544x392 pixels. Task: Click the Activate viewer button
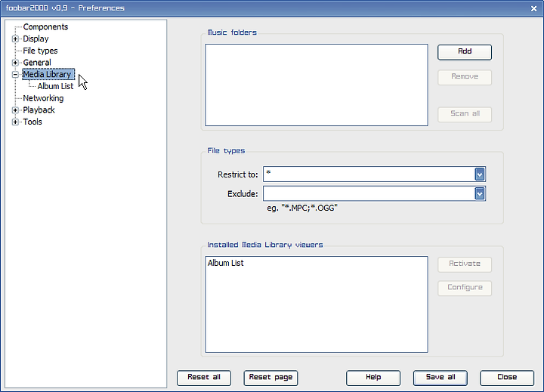pyautogui.click(x=465, y=264)
